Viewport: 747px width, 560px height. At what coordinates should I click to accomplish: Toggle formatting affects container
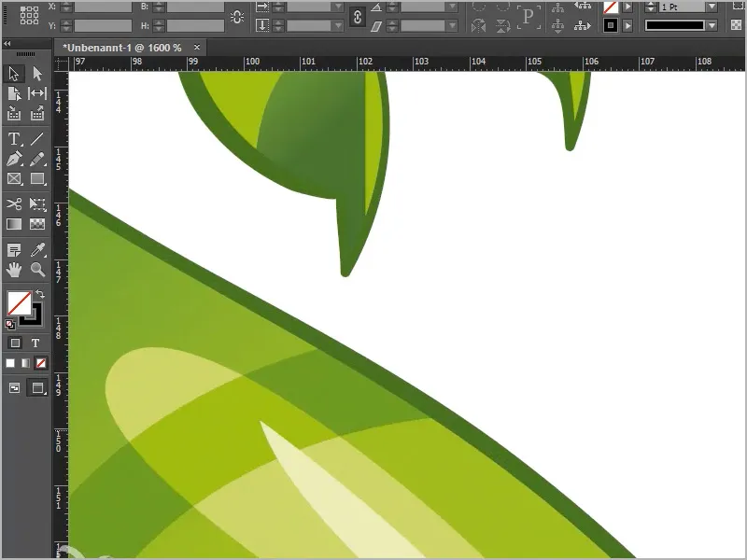[15, 343]
